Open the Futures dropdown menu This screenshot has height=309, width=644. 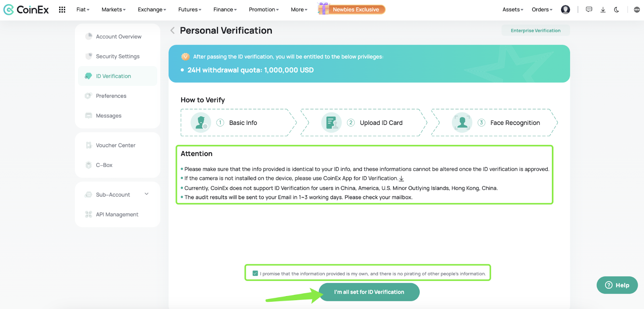pyautogui.click(x=190, y=10)
